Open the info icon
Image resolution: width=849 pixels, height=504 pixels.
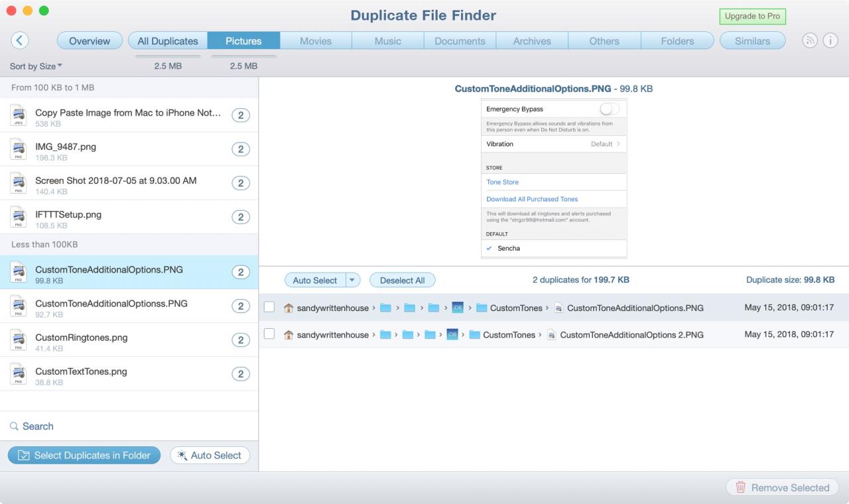coord(830,40)
